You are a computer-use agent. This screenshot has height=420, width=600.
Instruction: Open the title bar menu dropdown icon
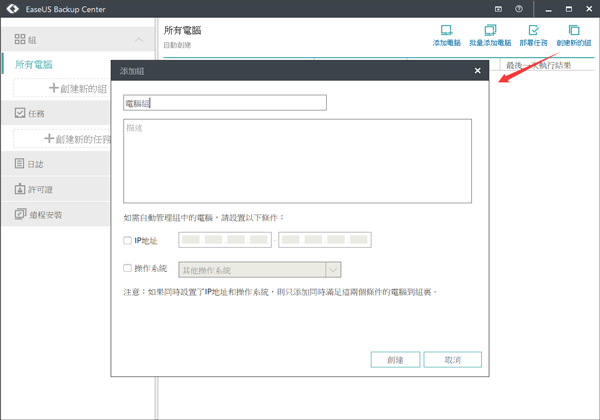tap(498, 9)
